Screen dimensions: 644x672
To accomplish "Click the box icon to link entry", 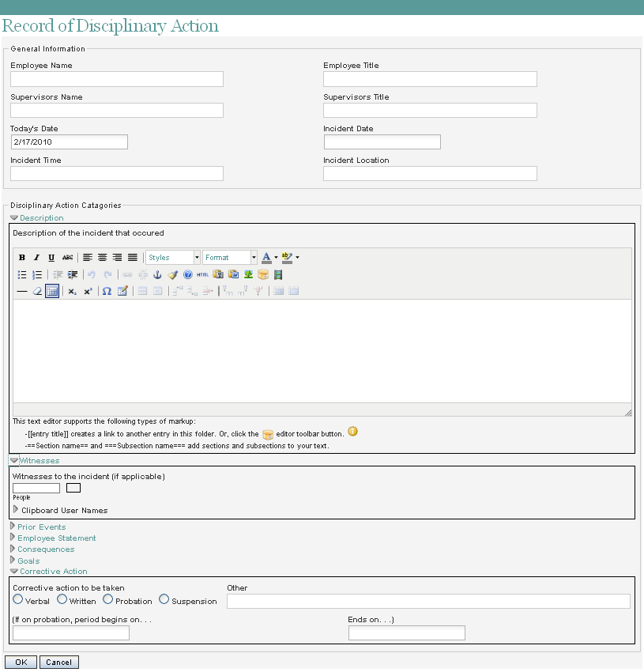I will tap(263, 274).
